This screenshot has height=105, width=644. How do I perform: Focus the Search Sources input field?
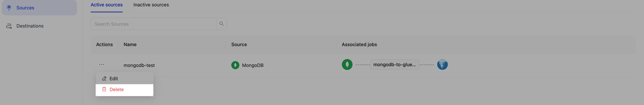[153, 24]
